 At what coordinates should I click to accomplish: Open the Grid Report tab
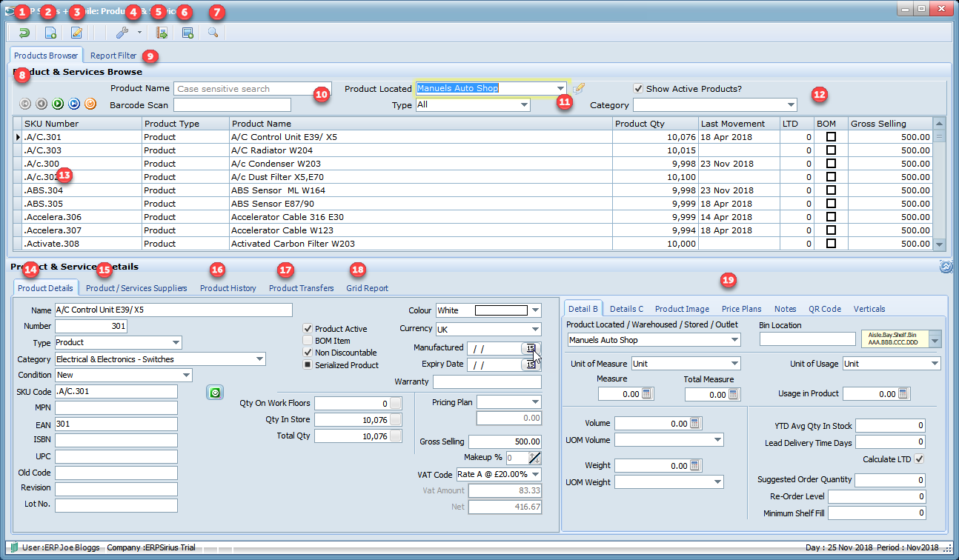[367, 288]
